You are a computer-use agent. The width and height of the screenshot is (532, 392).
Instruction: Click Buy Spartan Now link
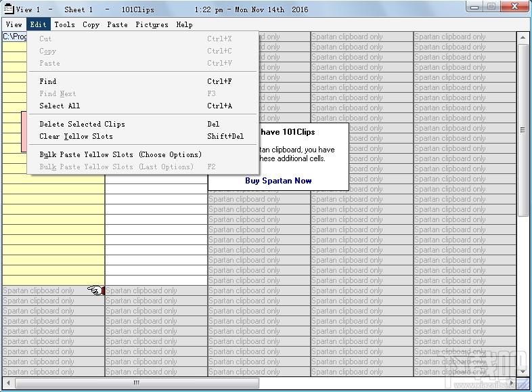tap(278, 181)
